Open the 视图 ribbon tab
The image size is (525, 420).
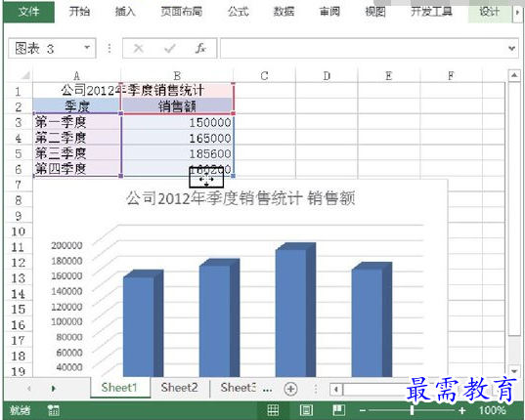point(375,12)
